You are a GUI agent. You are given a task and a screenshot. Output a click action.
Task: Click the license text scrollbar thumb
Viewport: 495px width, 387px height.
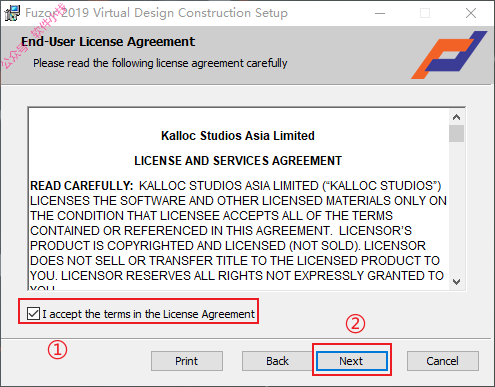point(456,133)
